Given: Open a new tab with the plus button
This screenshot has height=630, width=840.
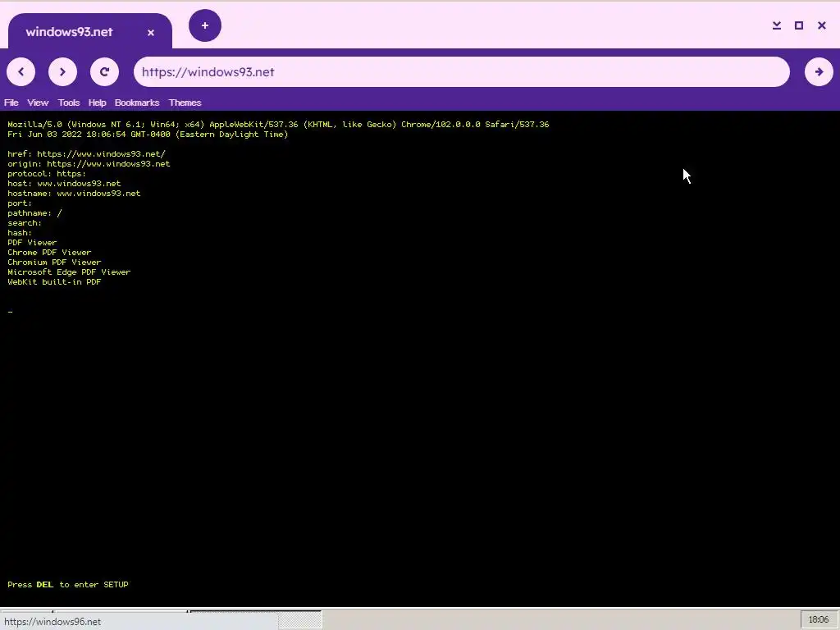Looking at the screenshot, I should (204, 25).
